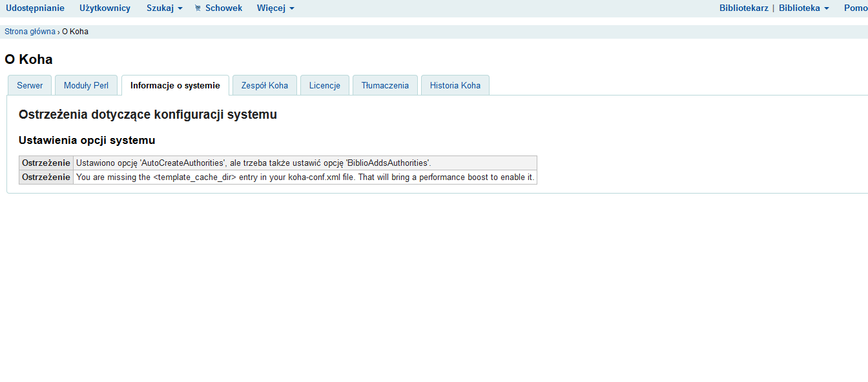Switch to the Tłumaczenia tab
The width and height of the screenshot is (868, 382).
pyautogui.click(x=385, y=85)
